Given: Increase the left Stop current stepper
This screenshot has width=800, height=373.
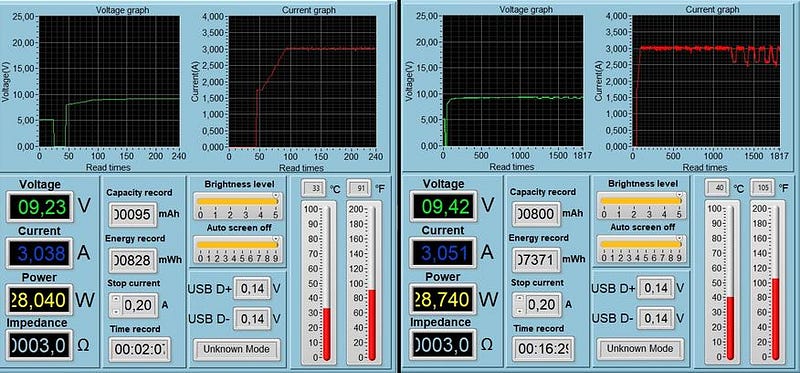Looking at the screenshot, I should point(115,300).
